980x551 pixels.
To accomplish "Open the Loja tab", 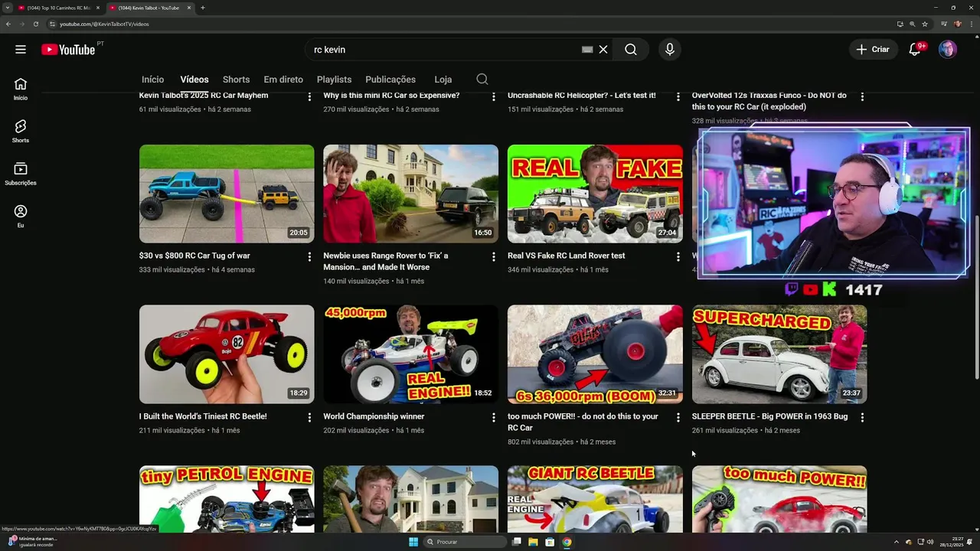I will click(443, 80).
